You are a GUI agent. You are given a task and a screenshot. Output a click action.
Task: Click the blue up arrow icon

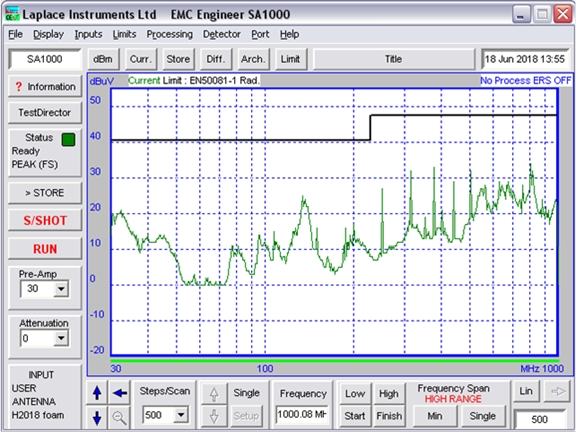click(x=97, y=393)
